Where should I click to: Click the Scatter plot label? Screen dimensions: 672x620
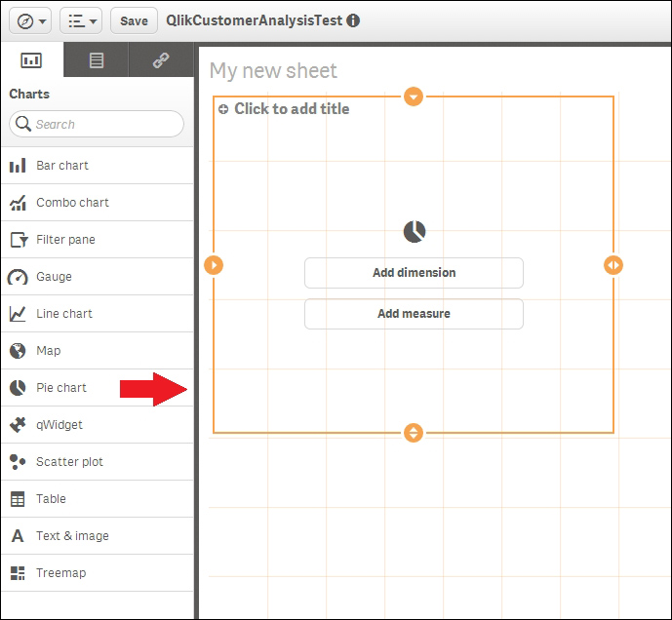[x=69, y=461]
